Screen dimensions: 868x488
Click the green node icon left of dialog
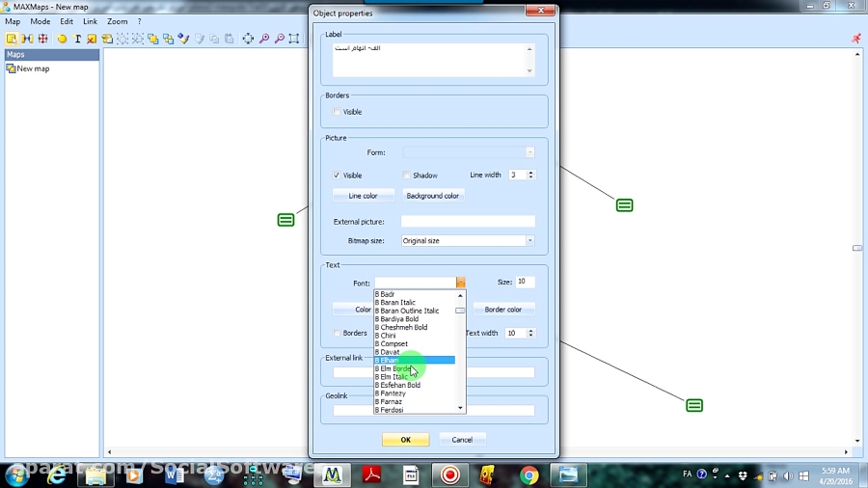[x=285, y=220]
